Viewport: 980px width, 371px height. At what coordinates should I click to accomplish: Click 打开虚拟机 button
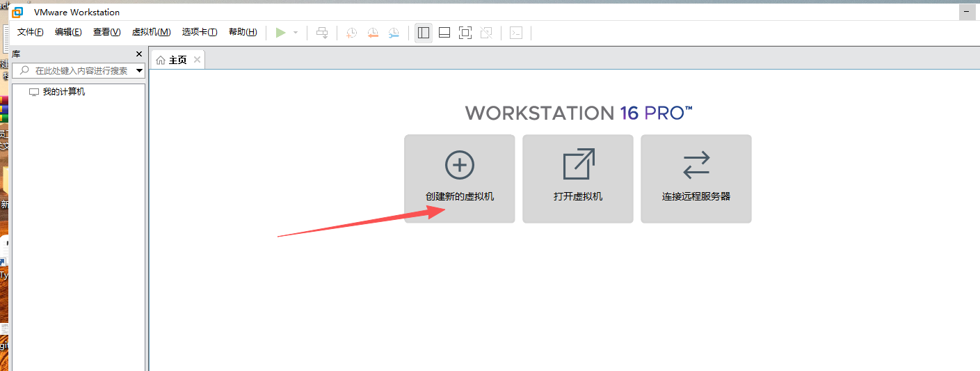(578, 179)
